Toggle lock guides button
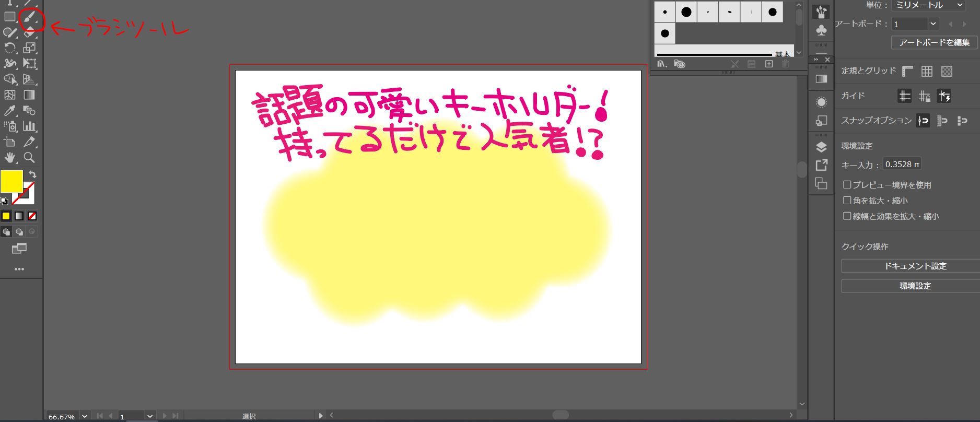980x422 pixels. (x=925, y=96)
